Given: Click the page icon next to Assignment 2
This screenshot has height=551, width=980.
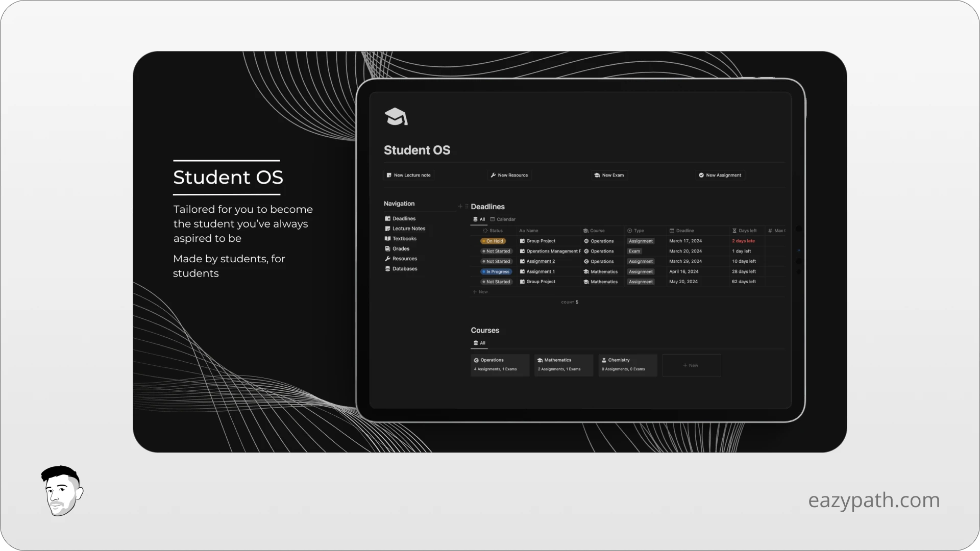Looking at the screenshot, I should 522,261.
